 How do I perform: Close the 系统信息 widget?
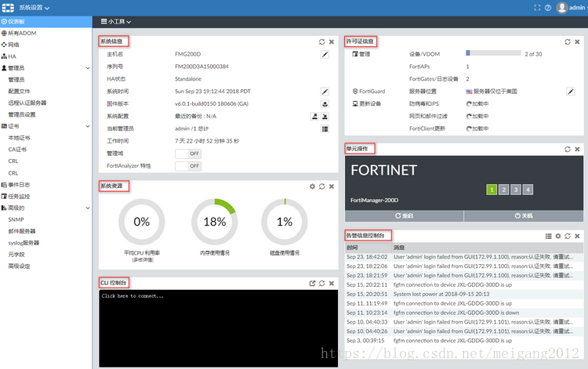pos(332,42)
